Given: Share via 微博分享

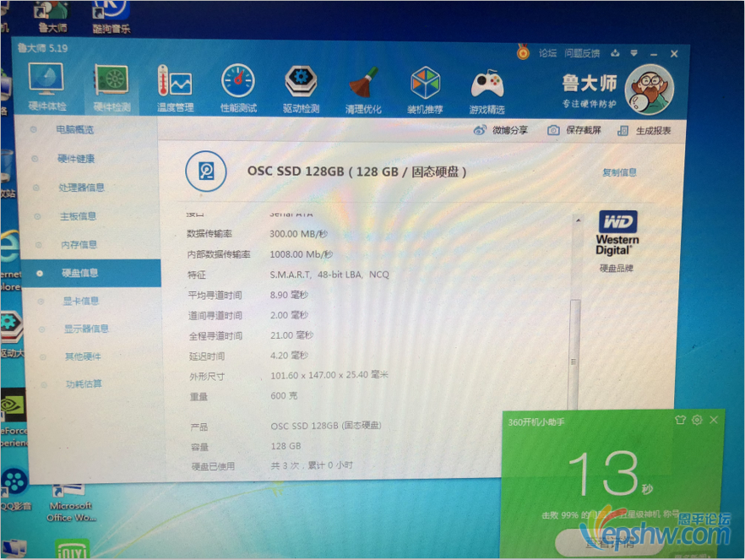Looking at the screenshot, I should click(501, 130).
